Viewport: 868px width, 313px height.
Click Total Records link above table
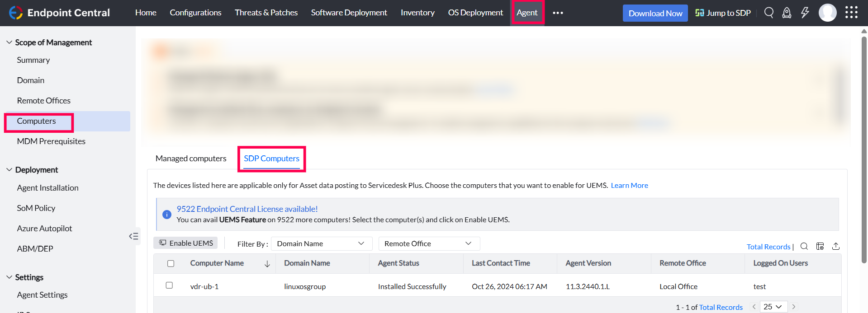tap(768, 247)
